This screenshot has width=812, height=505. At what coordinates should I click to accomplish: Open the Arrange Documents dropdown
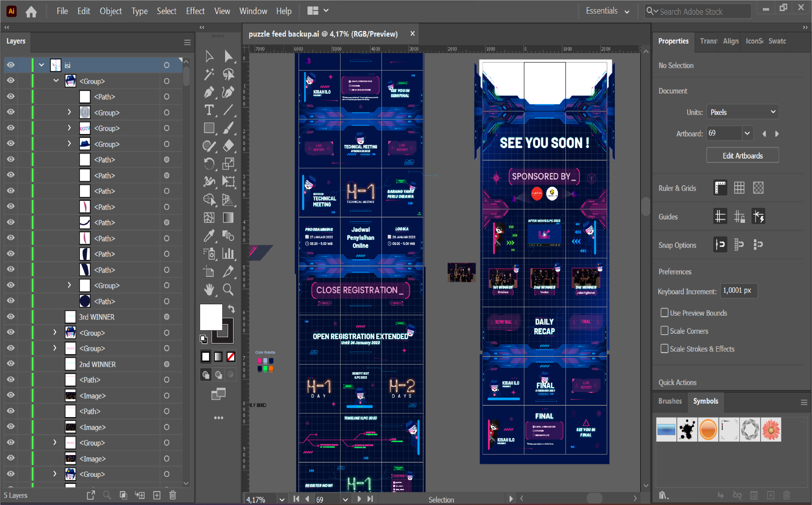pyautogui.click(x=318, y=11)
